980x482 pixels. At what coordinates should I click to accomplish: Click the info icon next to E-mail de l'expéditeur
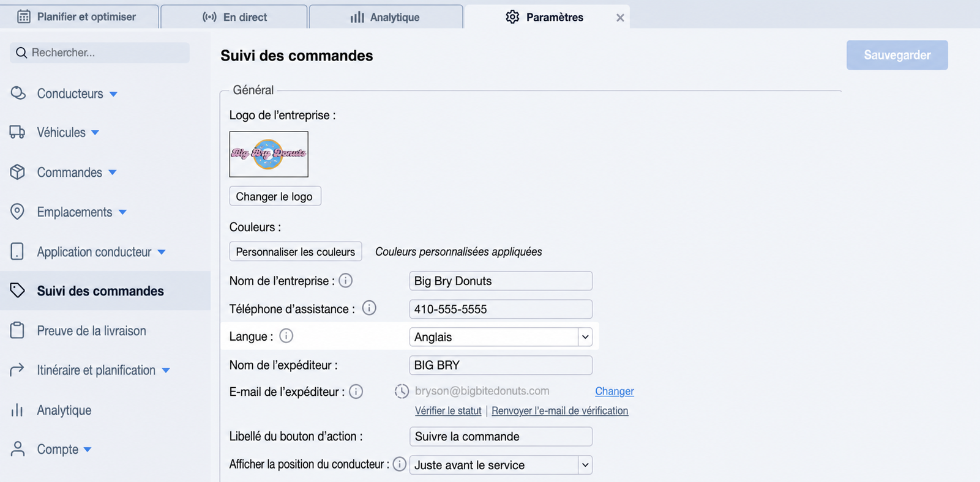point(356,391)
